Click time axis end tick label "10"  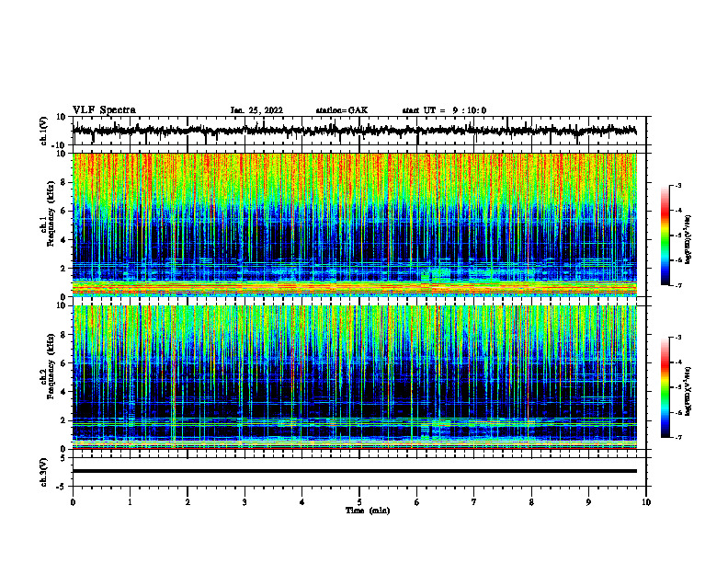(x=646, y=502)
